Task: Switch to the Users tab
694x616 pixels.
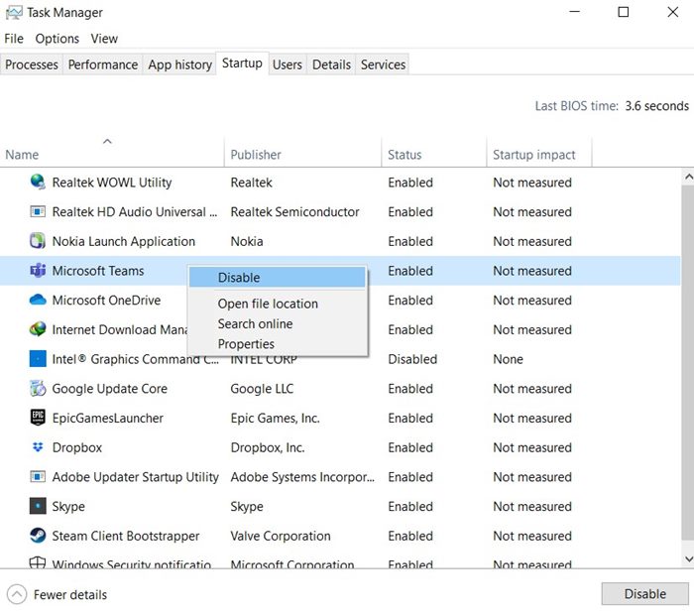Action: coord(288,64)
